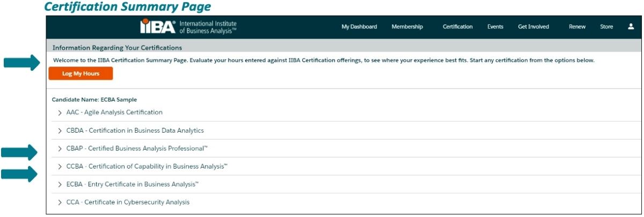Go to the Membership menu
The width and height of the screenshot is (644, 217).
(407, 27)
